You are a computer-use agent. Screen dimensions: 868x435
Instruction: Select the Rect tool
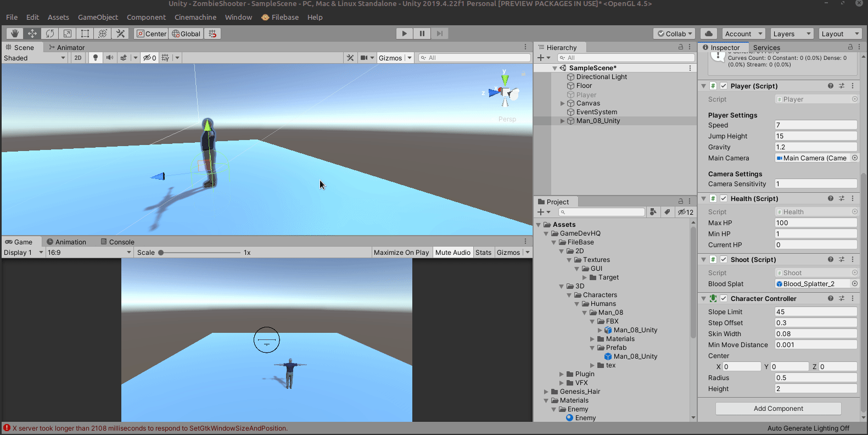[85, 34]
